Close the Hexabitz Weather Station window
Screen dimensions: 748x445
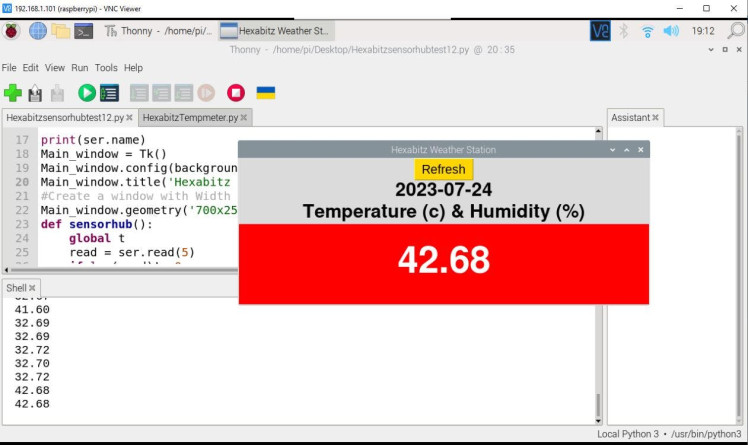pyautogui.click(x=641, y=150)
